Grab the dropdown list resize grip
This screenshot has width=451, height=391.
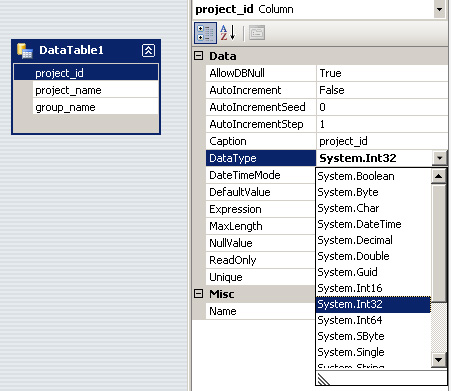click(324, 379)
